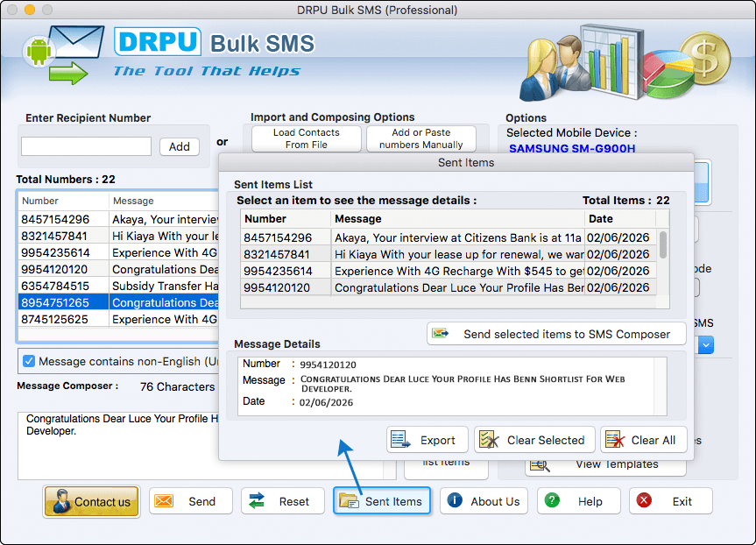Click 'Akaya, Your interview at Citizens Bank' message
756x545 pixels.
coord(458,237)
